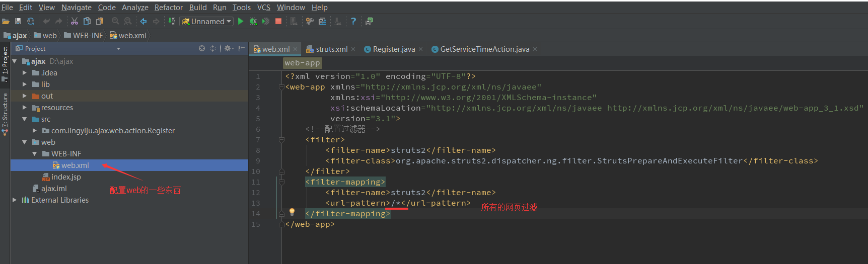Click the intention lightbulb on line 14
Image resolution: width=868 pixels, height=264 pixels.
click(292, 212)
